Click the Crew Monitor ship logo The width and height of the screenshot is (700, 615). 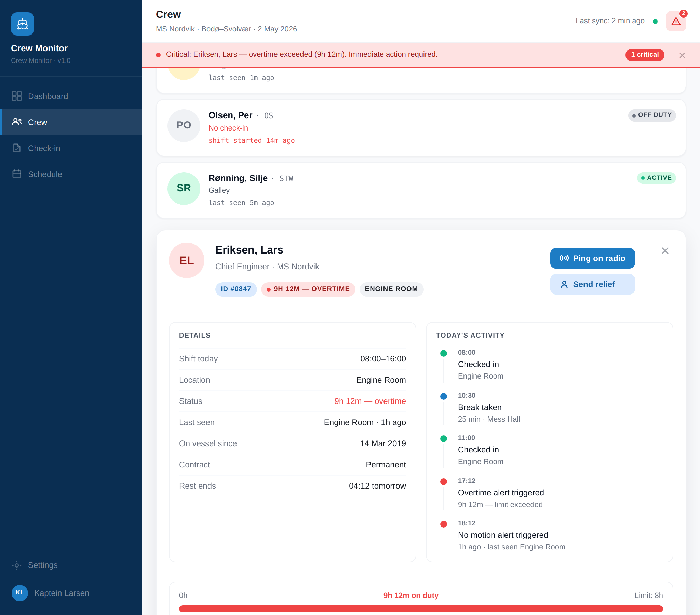point(23,24)
